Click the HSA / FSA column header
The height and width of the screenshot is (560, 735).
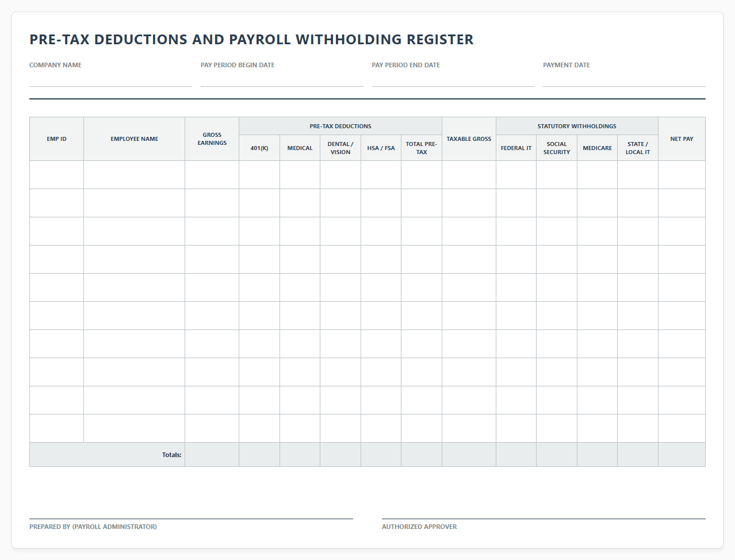click(381, 148)
